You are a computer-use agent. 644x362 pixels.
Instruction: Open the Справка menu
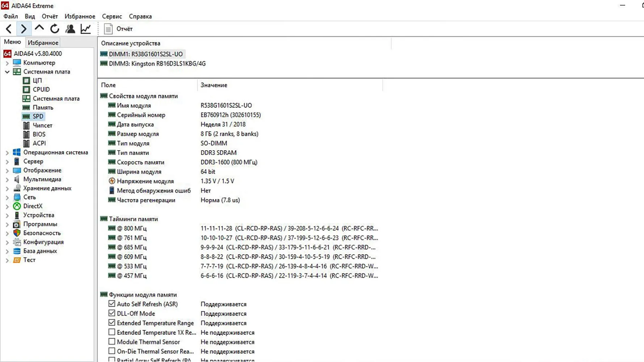pyautogui.click(x=140, y=16)
